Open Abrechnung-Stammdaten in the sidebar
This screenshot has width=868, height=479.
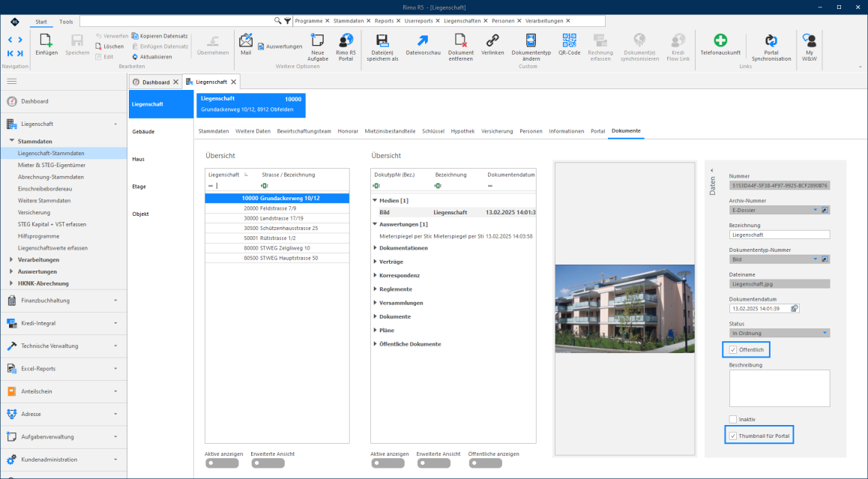click(x=51, y=177)
